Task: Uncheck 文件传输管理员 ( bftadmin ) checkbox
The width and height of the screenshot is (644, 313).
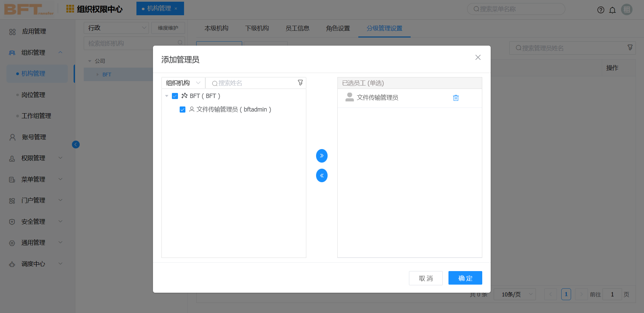Action: point(182,109)
